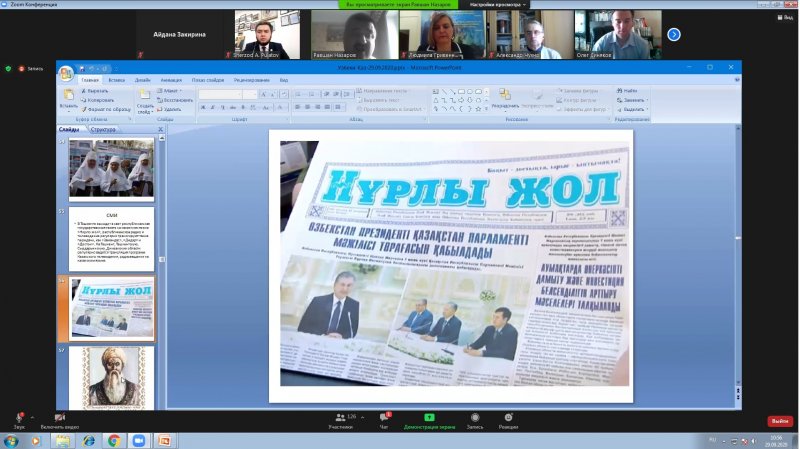Click the New Slide (Создать слайд) icon
The height and width of the screenshot is (449, 800).
point(145,95)
